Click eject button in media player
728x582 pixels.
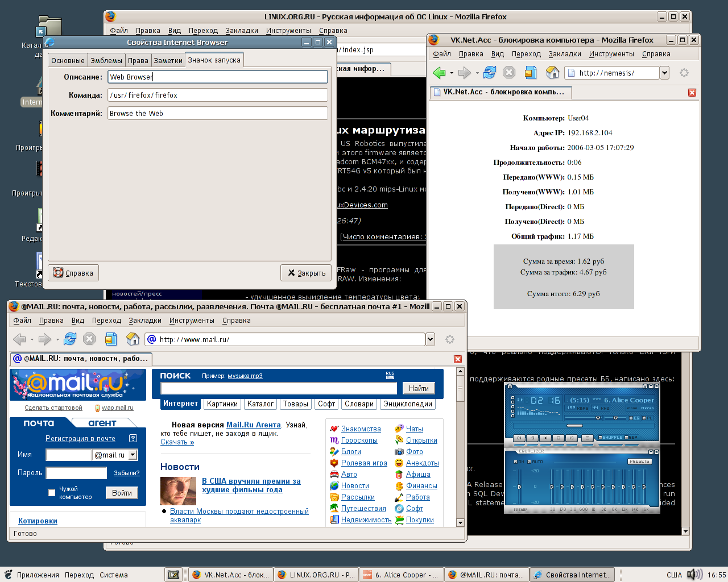(x=588, y=438)
